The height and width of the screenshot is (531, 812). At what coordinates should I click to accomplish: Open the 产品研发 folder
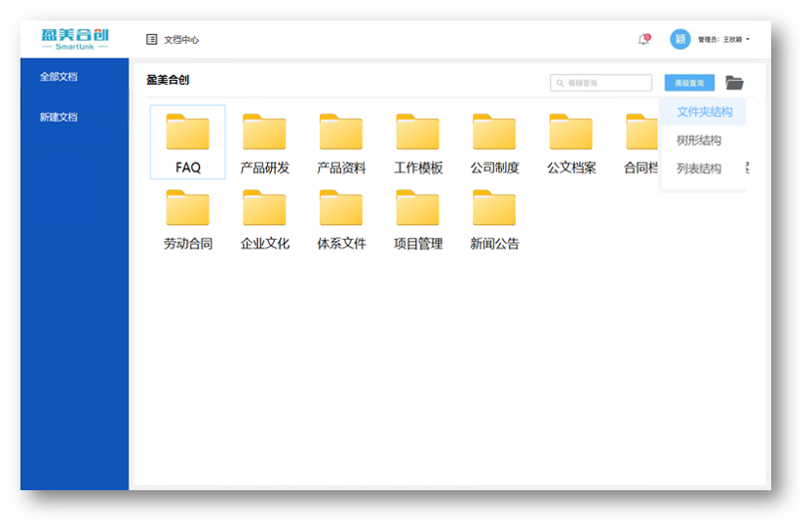[264, 142]
